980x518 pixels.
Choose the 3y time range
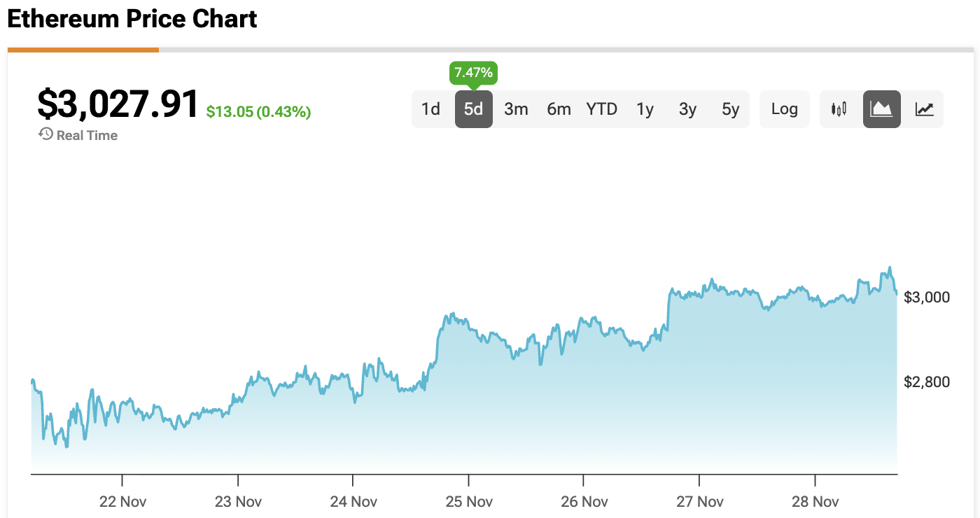[687, 109]
